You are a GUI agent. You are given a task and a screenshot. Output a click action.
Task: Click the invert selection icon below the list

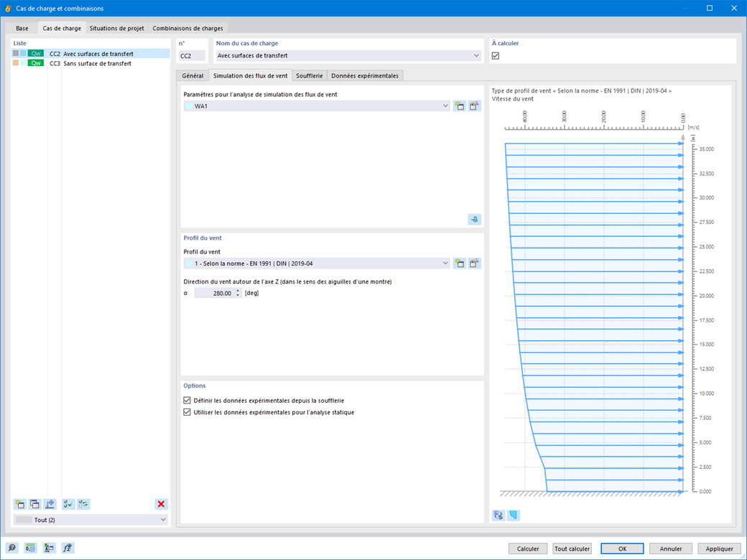pos(83,504)
